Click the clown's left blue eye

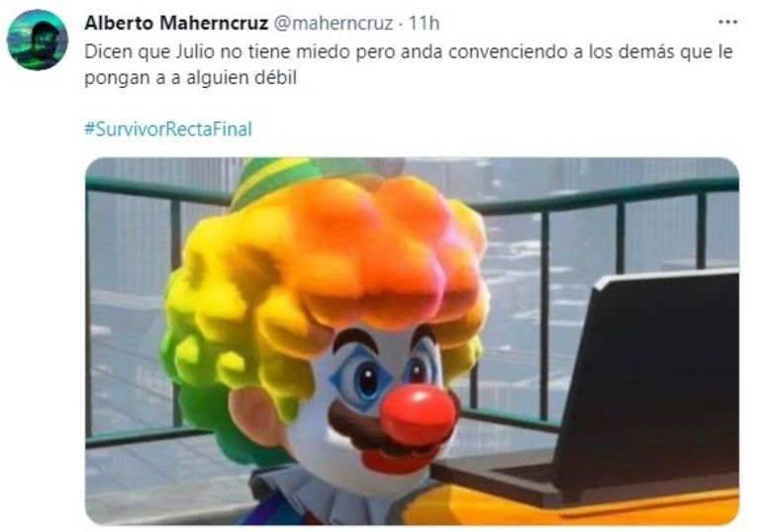click(362, 378)
